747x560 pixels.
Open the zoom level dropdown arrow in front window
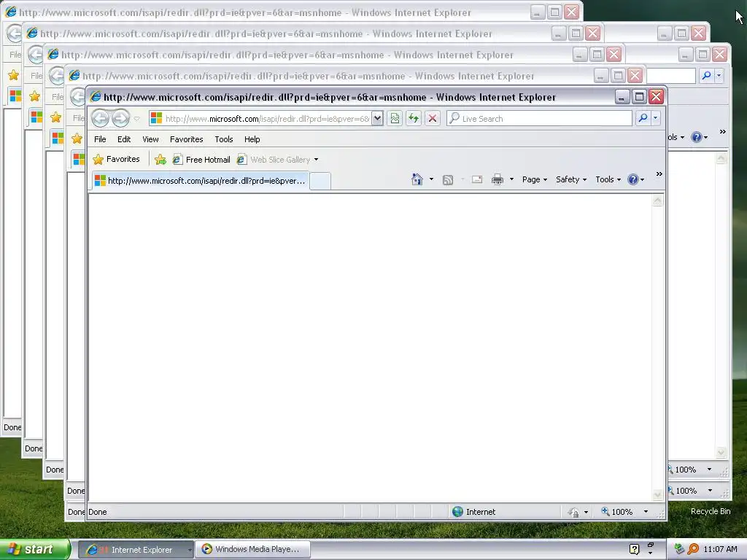click(646, 512)
